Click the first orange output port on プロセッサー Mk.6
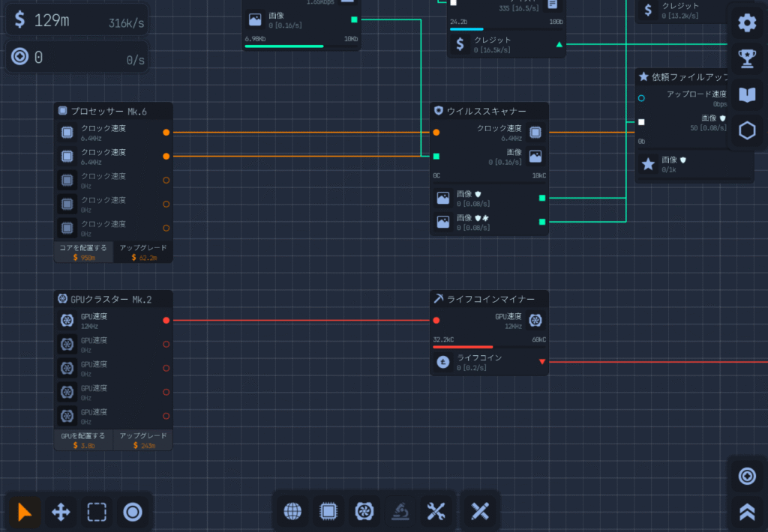Image resolution: width=768 pixels, height=532 pixels. click(166, 132)
